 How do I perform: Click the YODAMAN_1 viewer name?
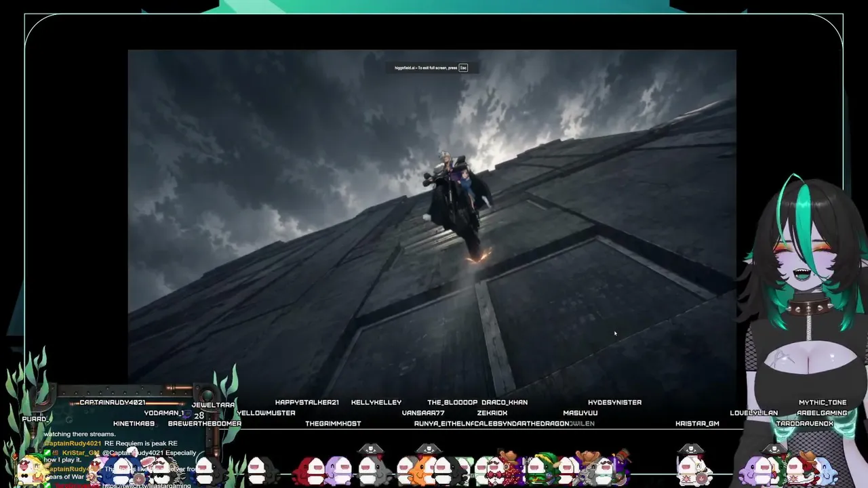[163, 413]
